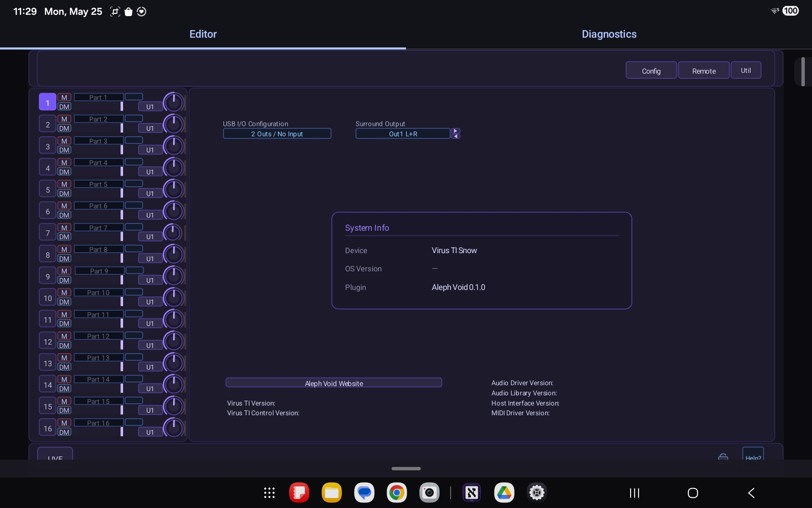
Task: Open Google Drive from the taskbar
Action: (x=504, y=493)
